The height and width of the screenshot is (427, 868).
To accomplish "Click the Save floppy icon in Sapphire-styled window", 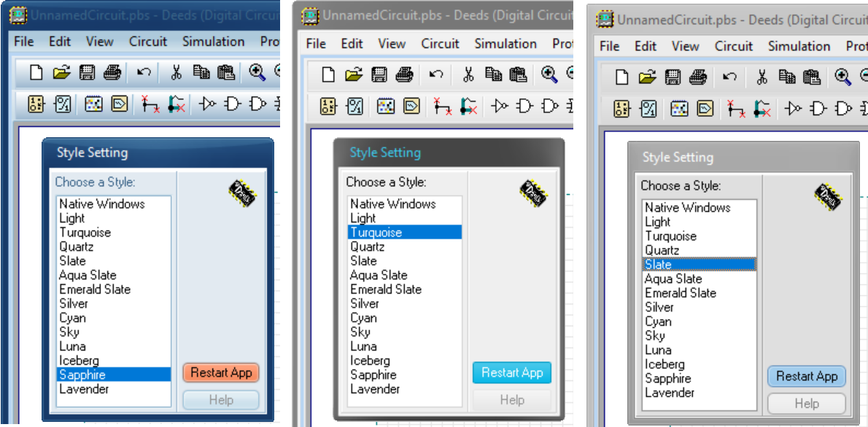I will 88,72.
